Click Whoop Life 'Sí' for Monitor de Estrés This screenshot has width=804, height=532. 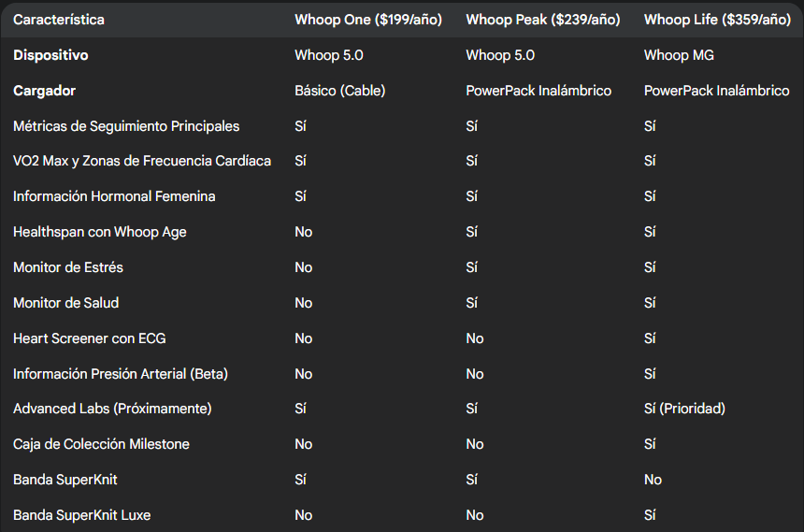click(x=650, y=267)
